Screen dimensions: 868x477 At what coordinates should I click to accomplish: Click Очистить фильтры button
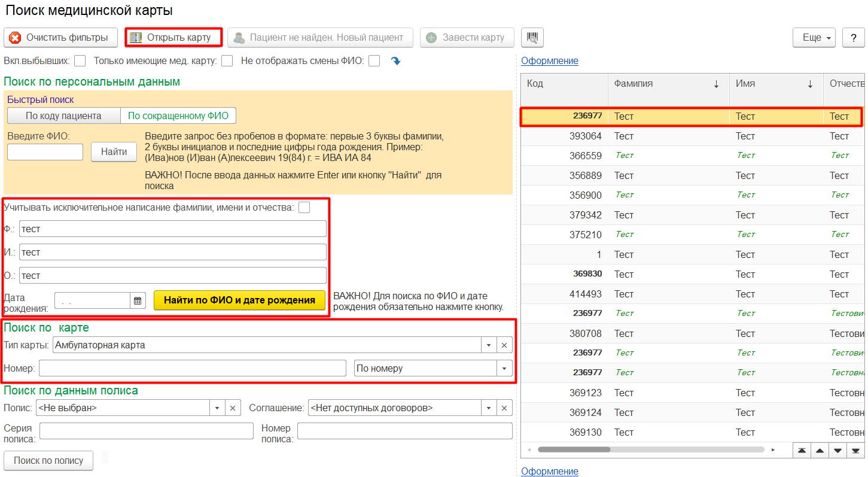[x=60, y=37]
